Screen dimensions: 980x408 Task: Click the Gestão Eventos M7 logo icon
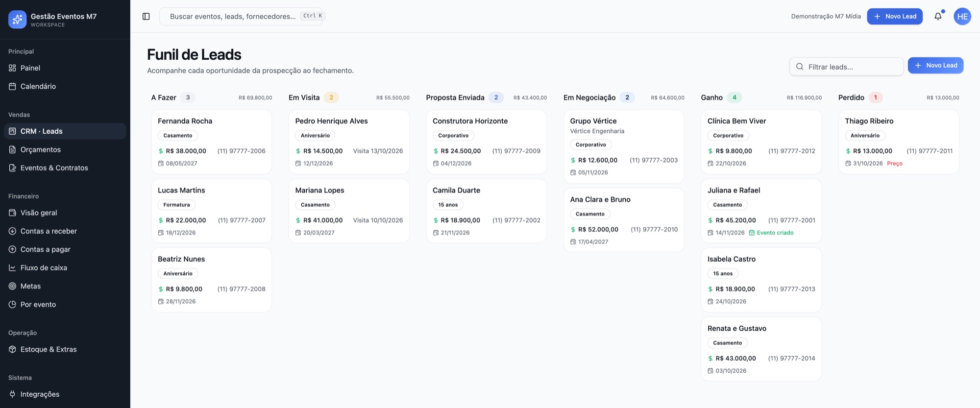(x=18, y=20)
